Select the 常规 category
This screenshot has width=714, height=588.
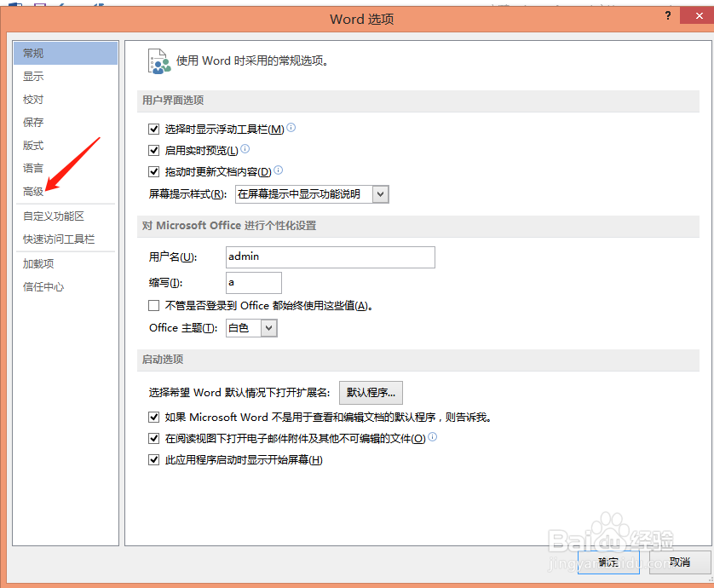(x=66, y=54)
